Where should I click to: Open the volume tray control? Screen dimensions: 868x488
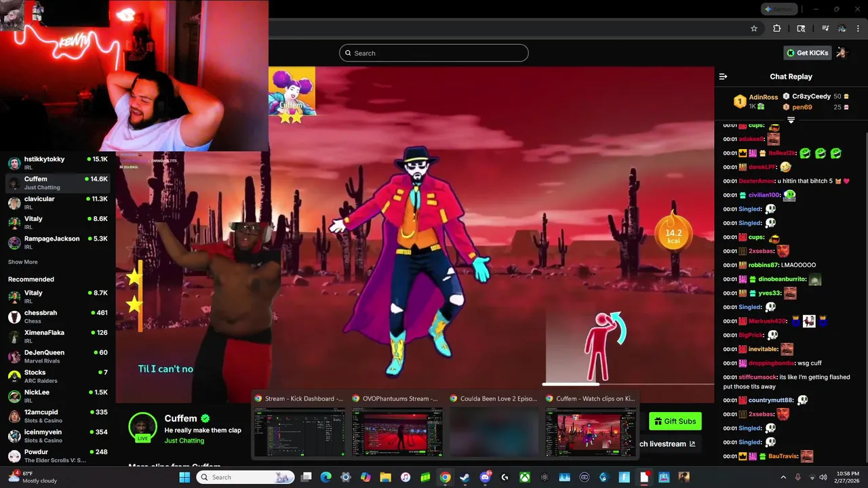(x=824, y=477)
